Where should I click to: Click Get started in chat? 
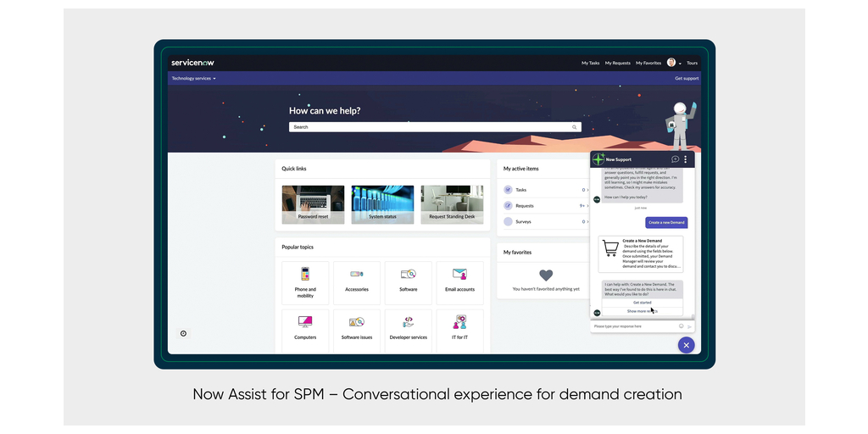[x=643, y=303]
